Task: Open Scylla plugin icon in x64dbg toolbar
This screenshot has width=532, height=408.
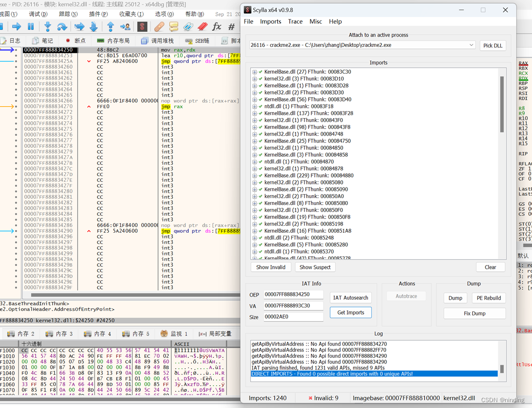Action: pyautogui.click(x=142, y=26)
